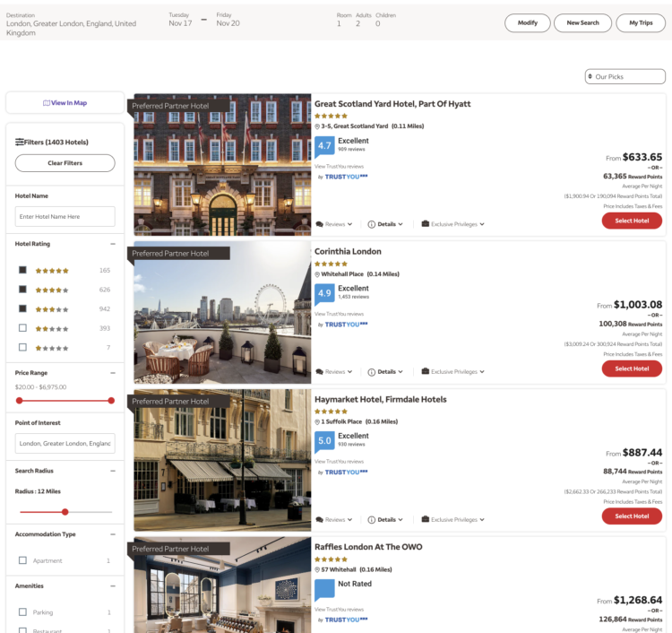Click the location pin for 57 Whitehall
Viewport: 672px width, 633px height.
point(317,570)
